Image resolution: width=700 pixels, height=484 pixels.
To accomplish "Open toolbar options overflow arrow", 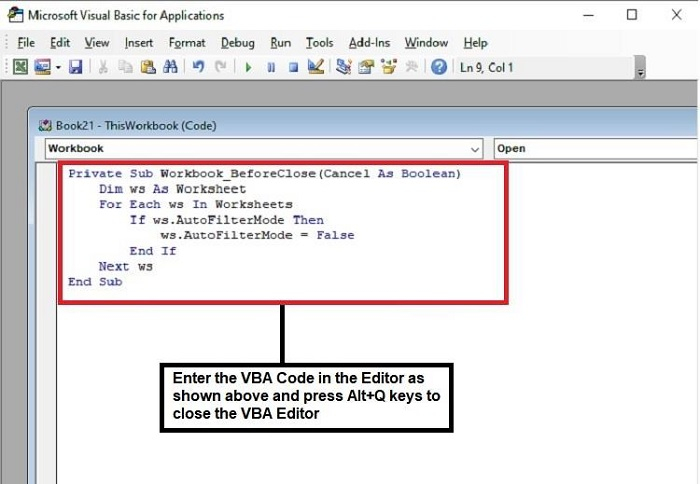I will pyautogui.click(x=641, y=68).
